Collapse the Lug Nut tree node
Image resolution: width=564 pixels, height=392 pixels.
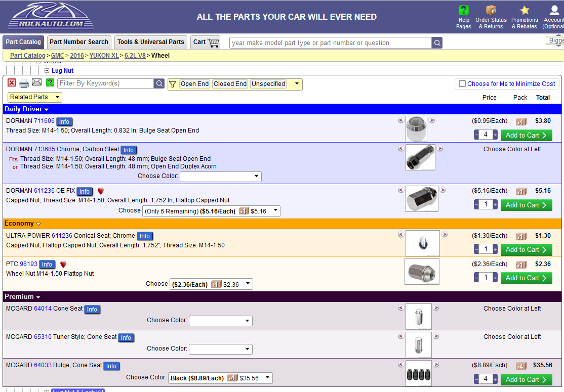pyautogui.click(x=47, y=71)
